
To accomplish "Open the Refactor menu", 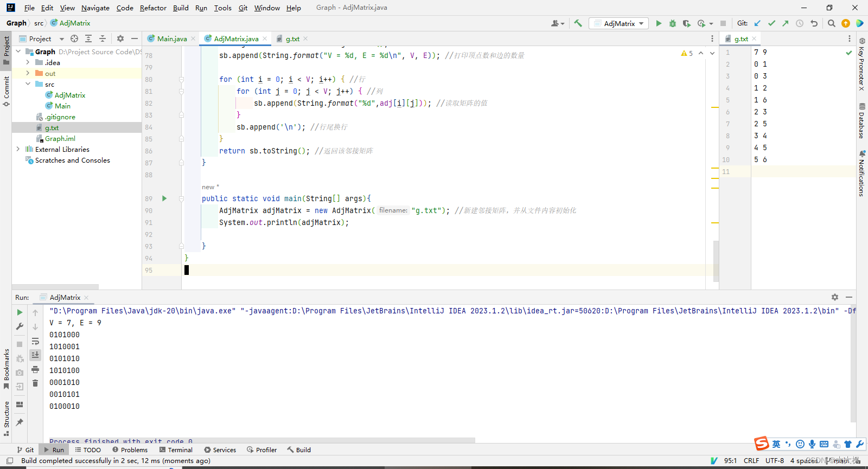I will pos(153,8).
